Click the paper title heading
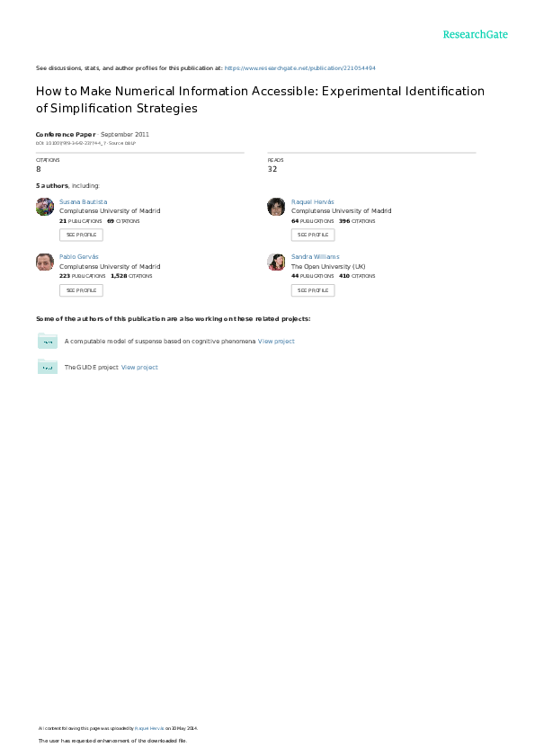The width and height of the screenshot is (535, 756). [260, 99]
